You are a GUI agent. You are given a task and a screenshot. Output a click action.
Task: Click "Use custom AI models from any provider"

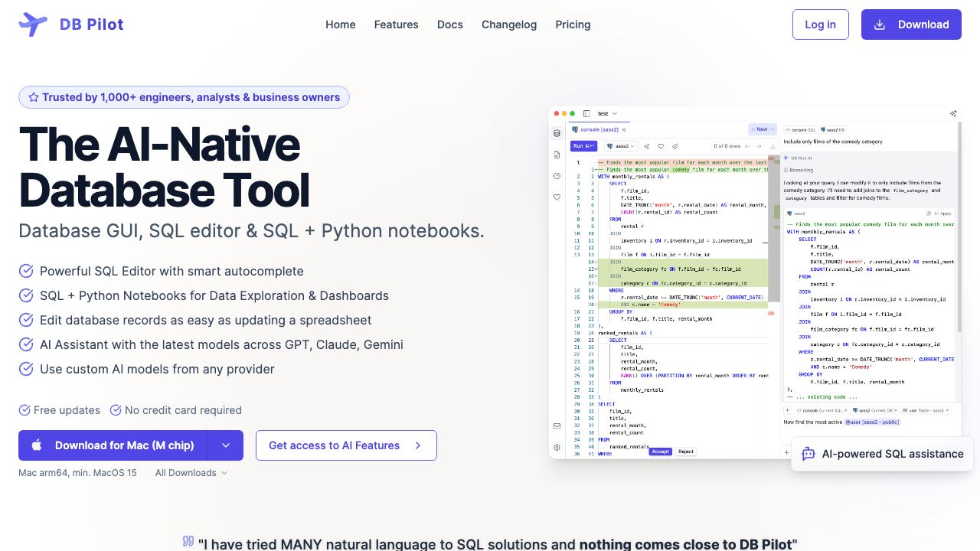tap(157, 369)
